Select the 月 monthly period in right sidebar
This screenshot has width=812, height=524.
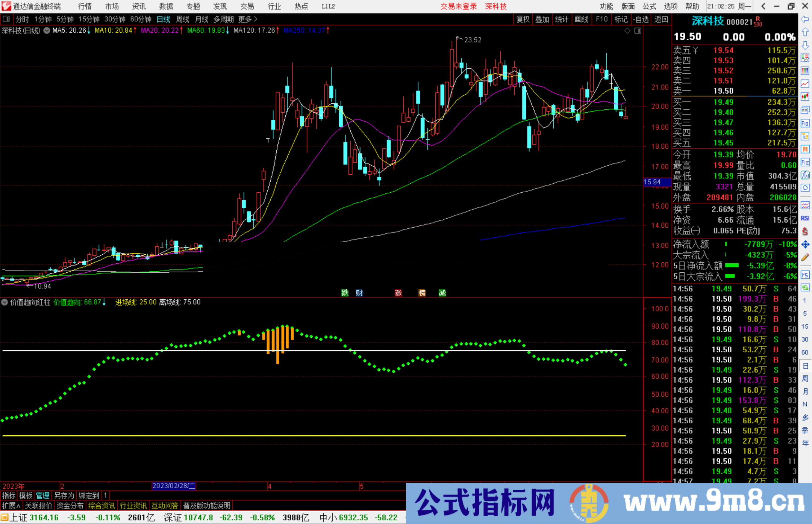pyautogui.click(x=805, y=391)
